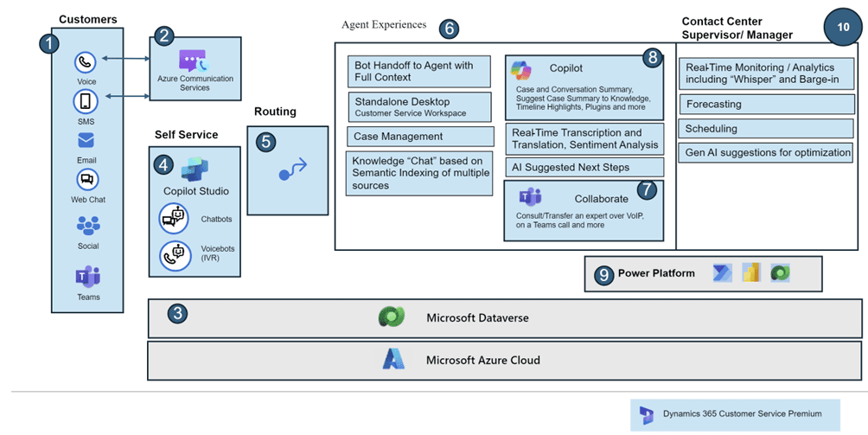This screenshot has height=435, width=868.
Task: Click the Consult/Transfer an expert over VoIP text
Action: tap(580, 221)
